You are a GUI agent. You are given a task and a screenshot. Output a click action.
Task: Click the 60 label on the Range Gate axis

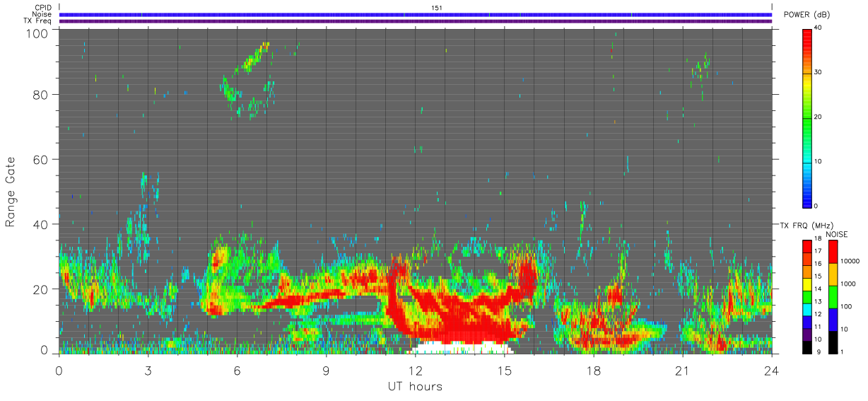point(40,160)
